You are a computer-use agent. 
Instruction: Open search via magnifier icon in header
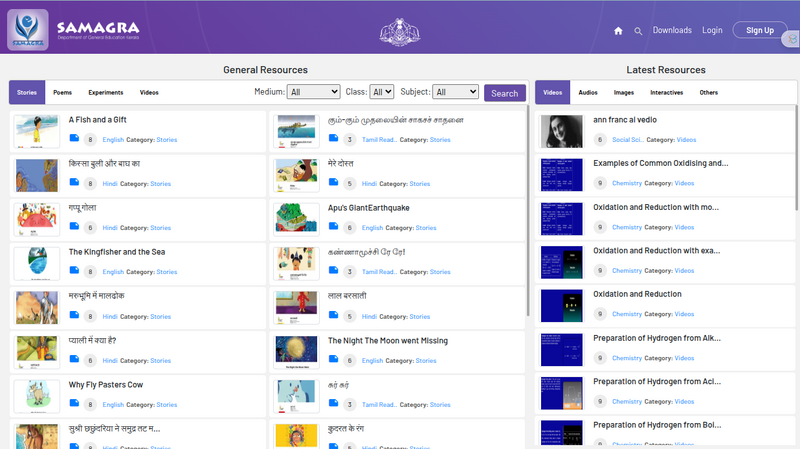click(x=638, y=31)
